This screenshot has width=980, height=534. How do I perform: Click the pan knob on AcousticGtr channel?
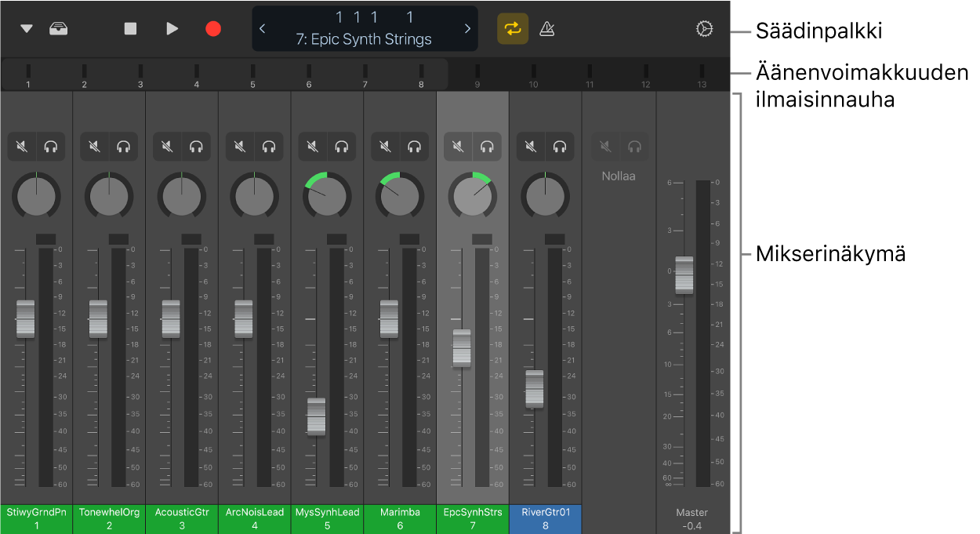click(182, 196)
